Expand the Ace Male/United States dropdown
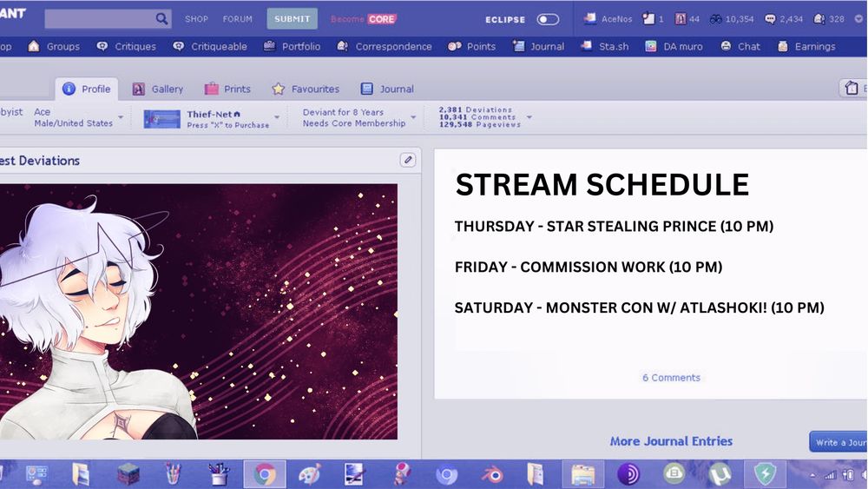This screenshot has width=868, height=489. [x=121, y=117]
